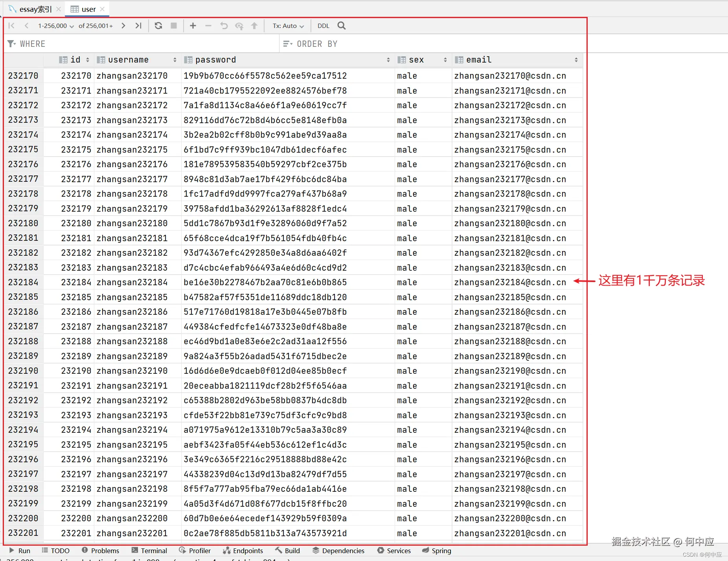Select row header 232188
This screenshot has height=561, width=728.
(x=23, y=341)
